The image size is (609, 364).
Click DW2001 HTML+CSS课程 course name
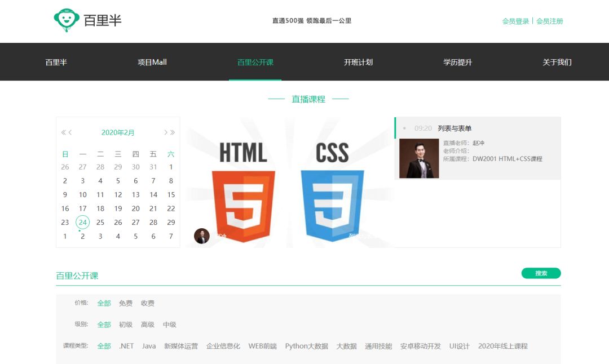[507, 159]
